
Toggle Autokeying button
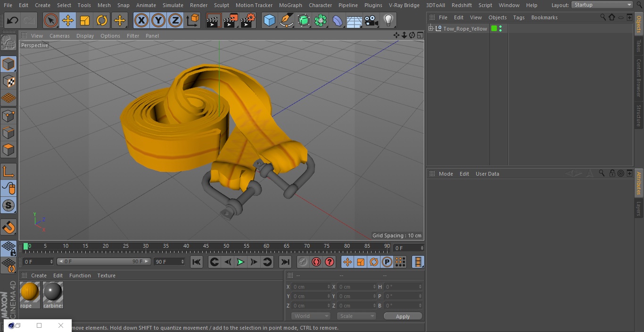[316, 262]
